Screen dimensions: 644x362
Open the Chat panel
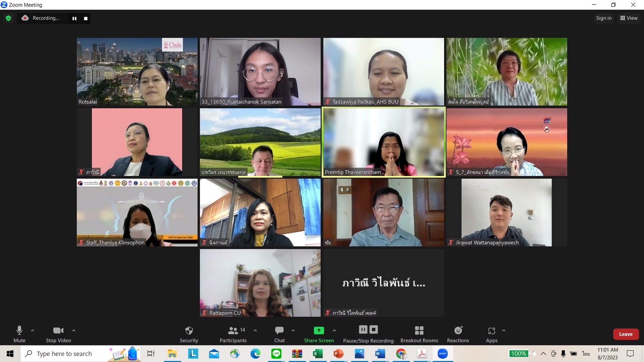coord(279,334)
